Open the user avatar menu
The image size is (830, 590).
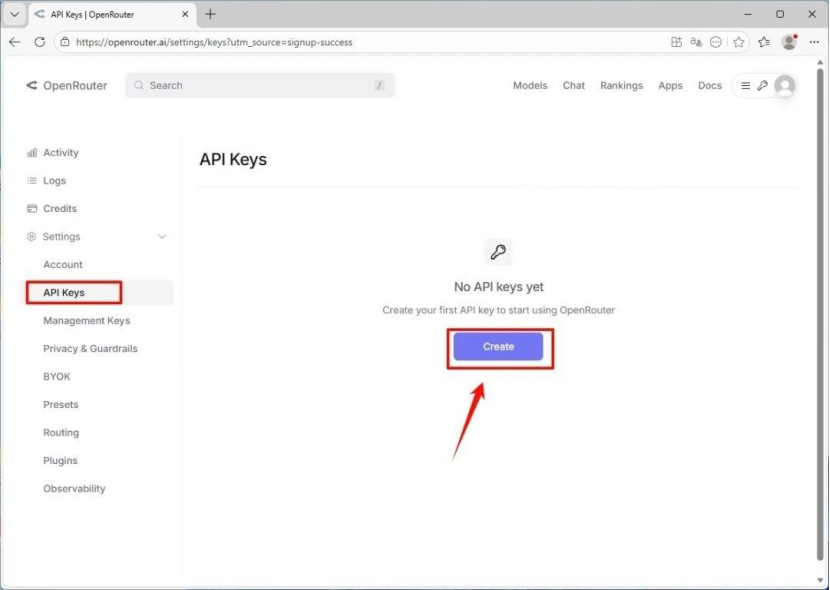pos(784,85)
